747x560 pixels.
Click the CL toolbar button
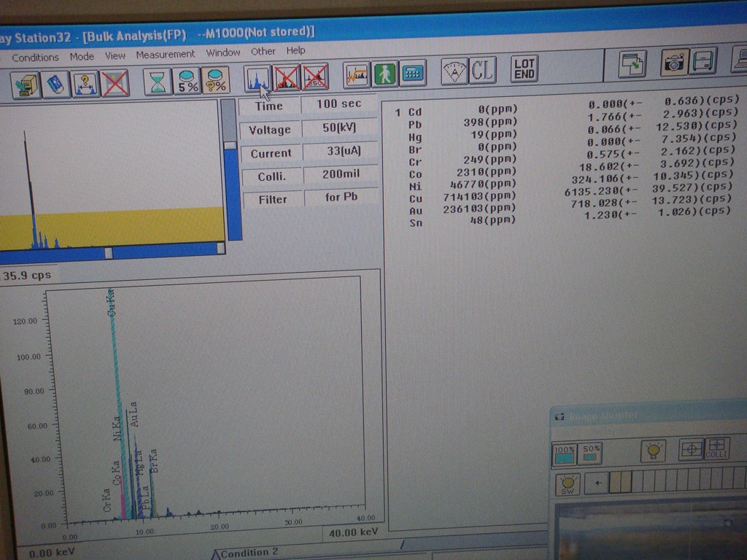click(483, 71)
